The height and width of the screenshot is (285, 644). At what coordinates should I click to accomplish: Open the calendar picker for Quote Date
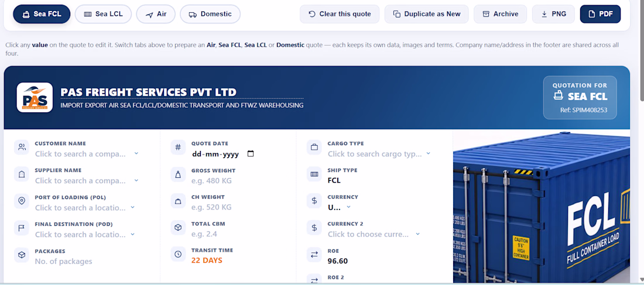coord(251,154)
